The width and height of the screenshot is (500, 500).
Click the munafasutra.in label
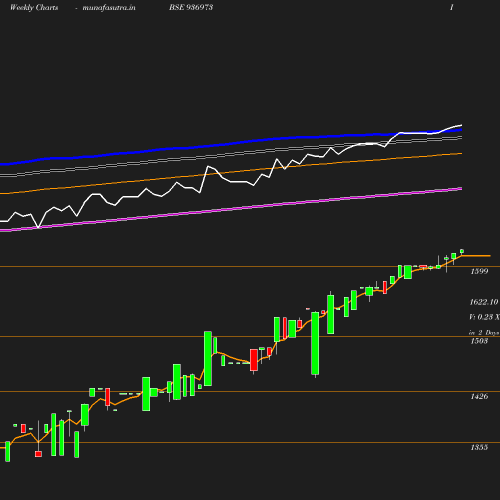coord(109,7)
